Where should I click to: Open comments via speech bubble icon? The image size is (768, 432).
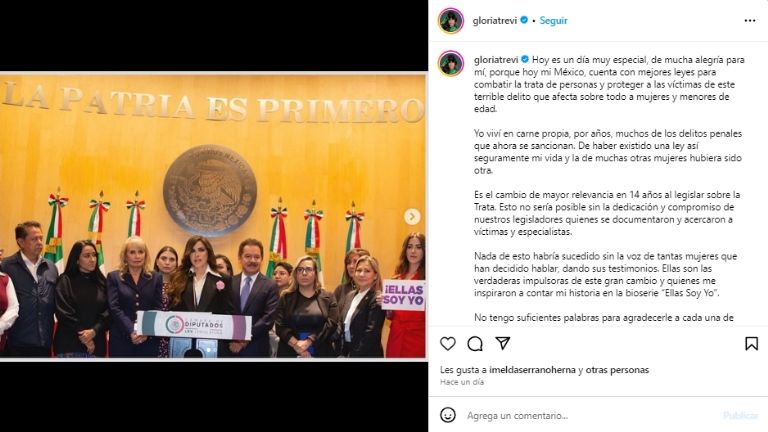(x=475, y=344)
